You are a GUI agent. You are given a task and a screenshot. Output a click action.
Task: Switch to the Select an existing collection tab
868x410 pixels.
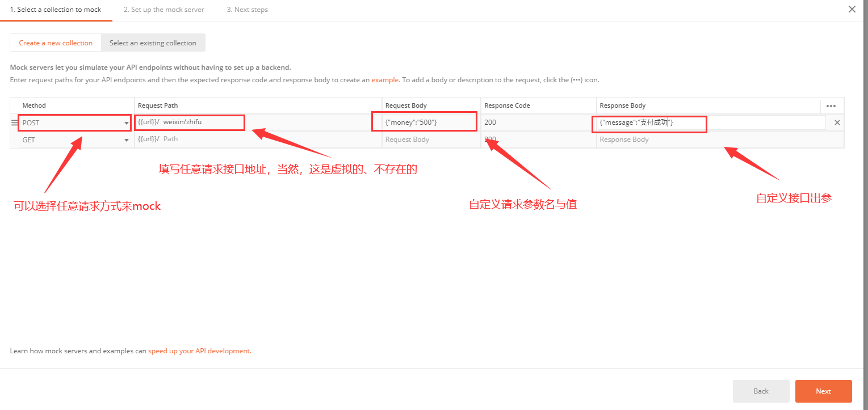tap(153, 43)
